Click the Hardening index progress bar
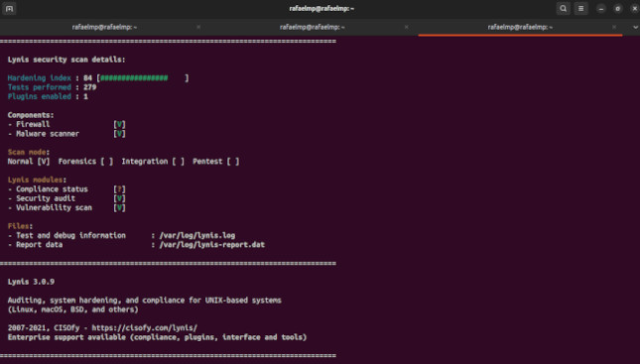The image size is (640, 364). pos(143,78)
